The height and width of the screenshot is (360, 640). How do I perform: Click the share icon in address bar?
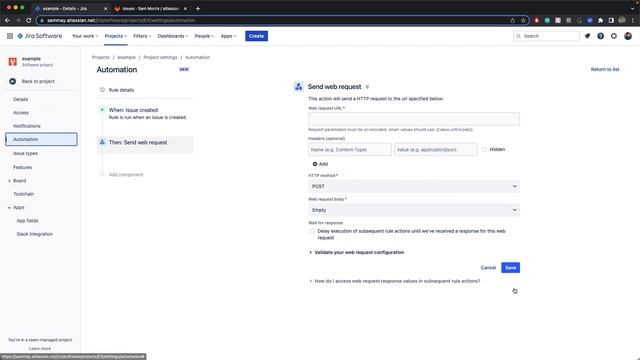pos(513,20)
